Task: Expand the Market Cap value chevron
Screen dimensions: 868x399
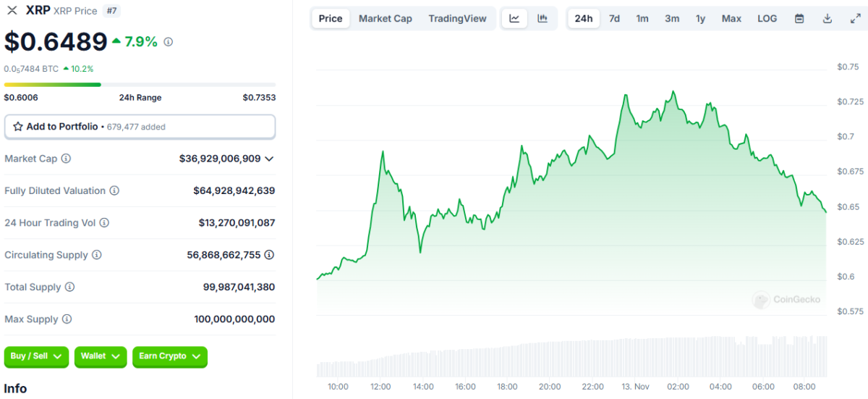Action: (x=270, y=159)
